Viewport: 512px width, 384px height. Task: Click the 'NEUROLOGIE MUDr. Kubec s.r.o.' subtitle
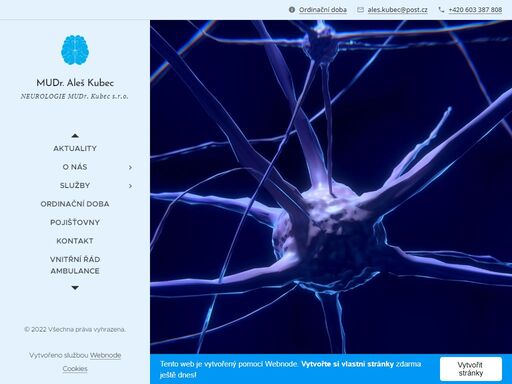[x=75, y=96]
